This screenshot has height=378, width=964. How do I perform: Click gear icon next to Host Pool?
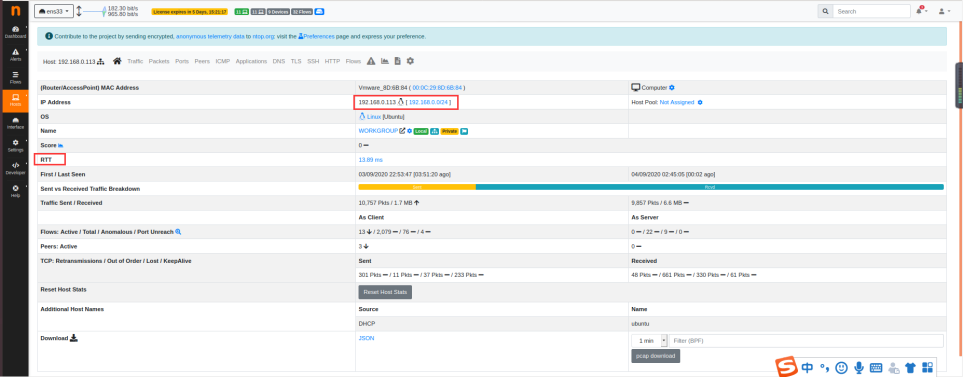tap(700, 102)
